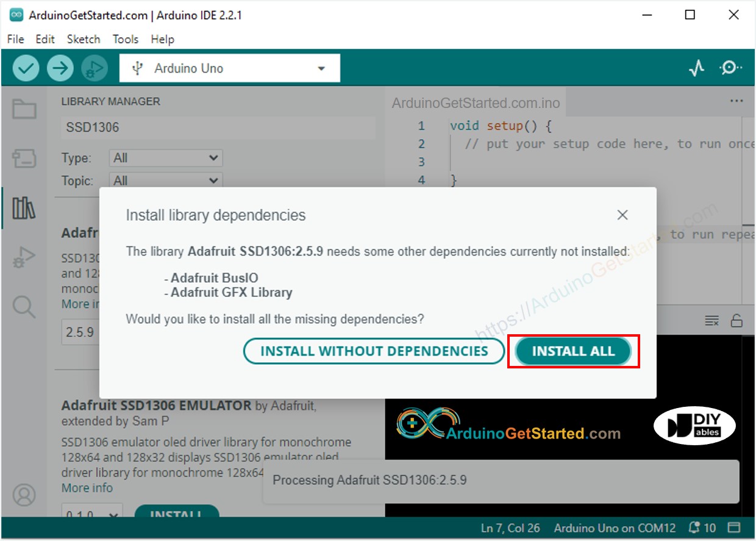Open the Sketch menu
Viewport: 756px width, 541px height.
point(84,39)
